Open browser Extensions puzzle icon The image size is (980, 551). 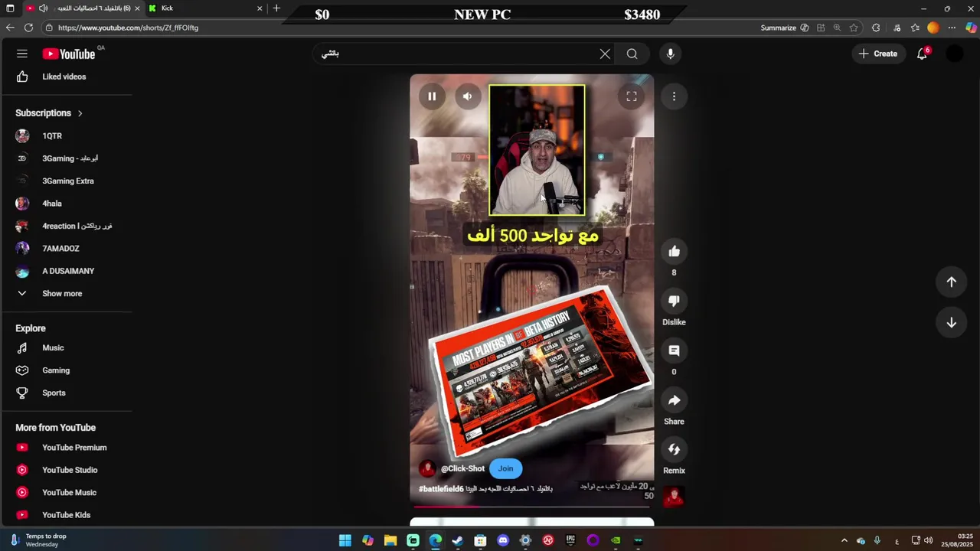tap(876, 28)
